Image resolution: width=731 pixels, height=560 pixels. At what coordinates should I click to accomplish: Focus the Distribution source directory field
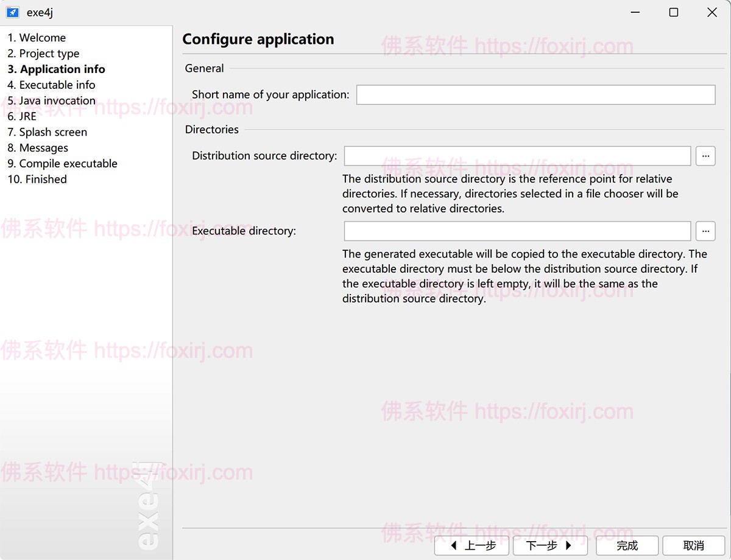[517, 156]
